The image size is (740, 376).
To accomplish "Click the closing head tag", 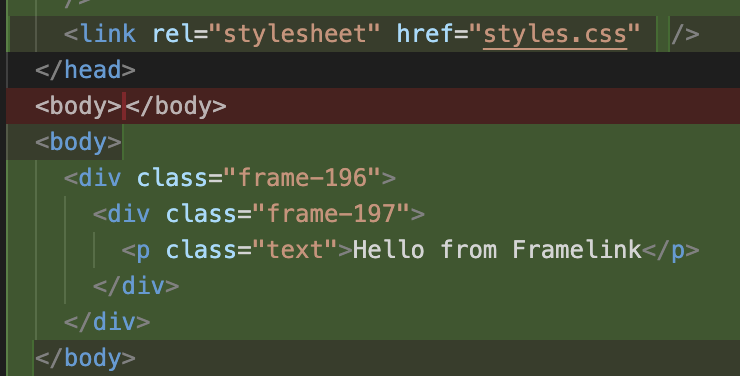I will (85, 70).
